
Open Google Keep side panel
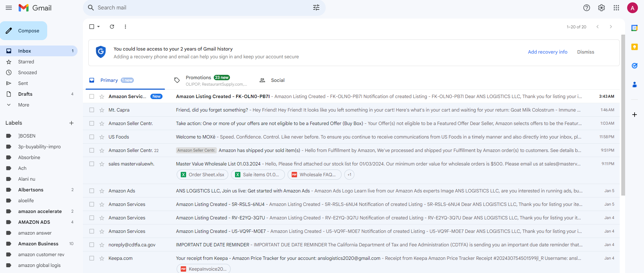[x=635, y=47]
